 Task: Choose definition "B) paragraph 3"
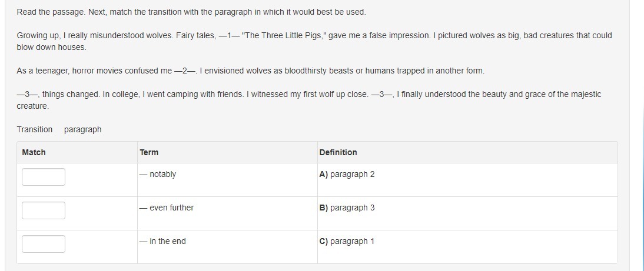point(347,208)
